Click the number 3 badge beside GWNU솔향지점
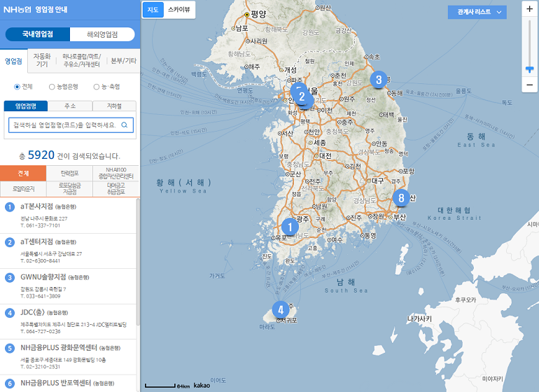 tap(10, 277)
